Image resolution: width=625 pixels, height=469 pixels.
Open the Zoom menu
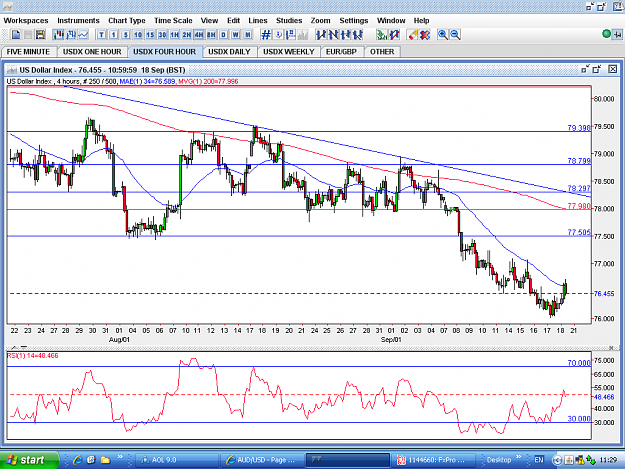pos(320,21)
